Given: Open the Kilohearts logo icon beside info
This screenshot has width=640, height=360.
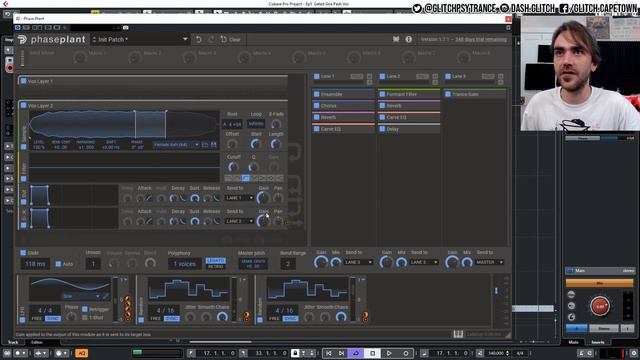Looking at the screenshot, I should click(x=396, y=39).
